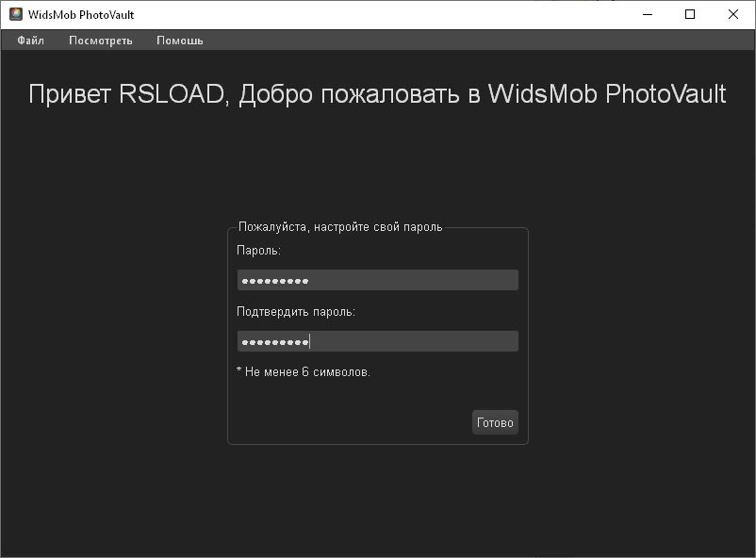Image resolution: width=756 pixels, height=558 pixels.
Task: Open the Посмотреть menu
Action: coord(100,41)
